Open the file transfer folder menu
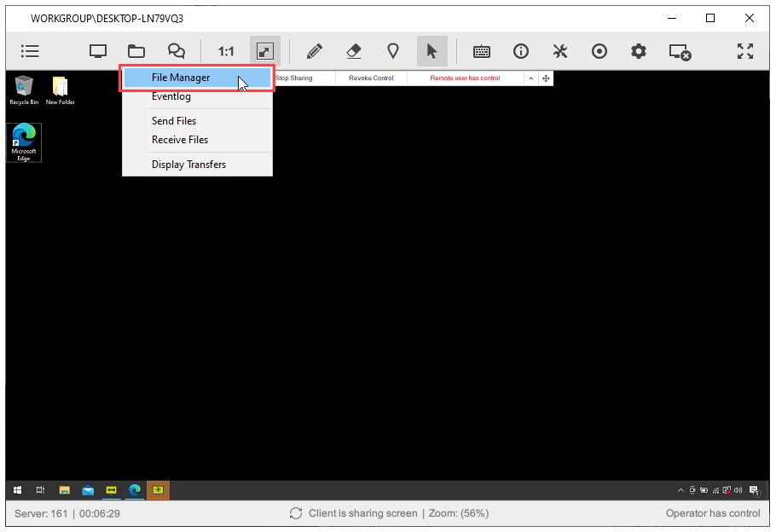The height and width of the screenshot is (532, 776). click(x=136, y=51)
